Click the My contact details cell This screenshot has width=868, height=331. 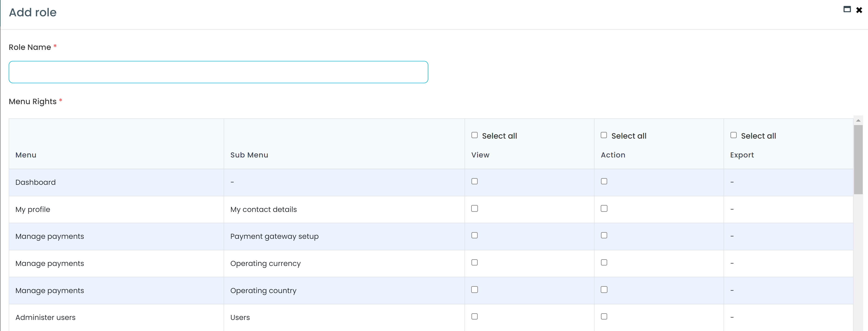[344, 210]
